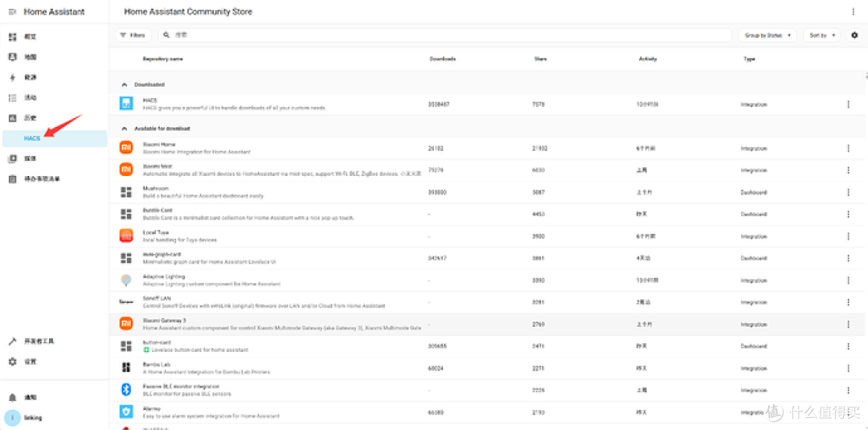Open the Xiaomi Miot row three-dot menu
The width and height of the screenshot is (868, 430).
848,170
